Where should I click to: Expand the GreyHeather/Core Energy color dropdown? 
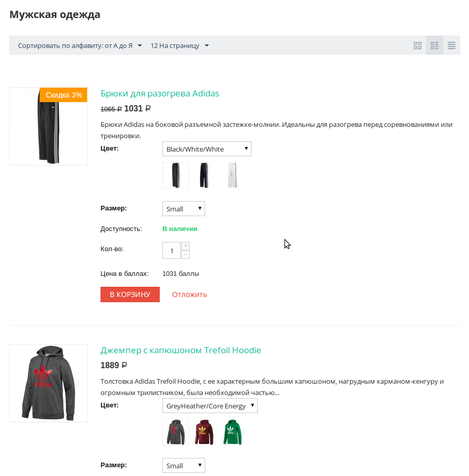[x=210, y=406]
